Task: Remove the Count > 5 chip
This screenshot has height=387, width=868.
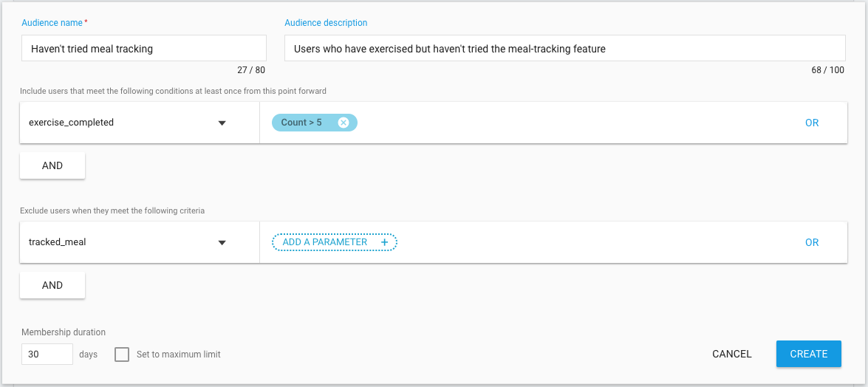Action: pos(344,123)
